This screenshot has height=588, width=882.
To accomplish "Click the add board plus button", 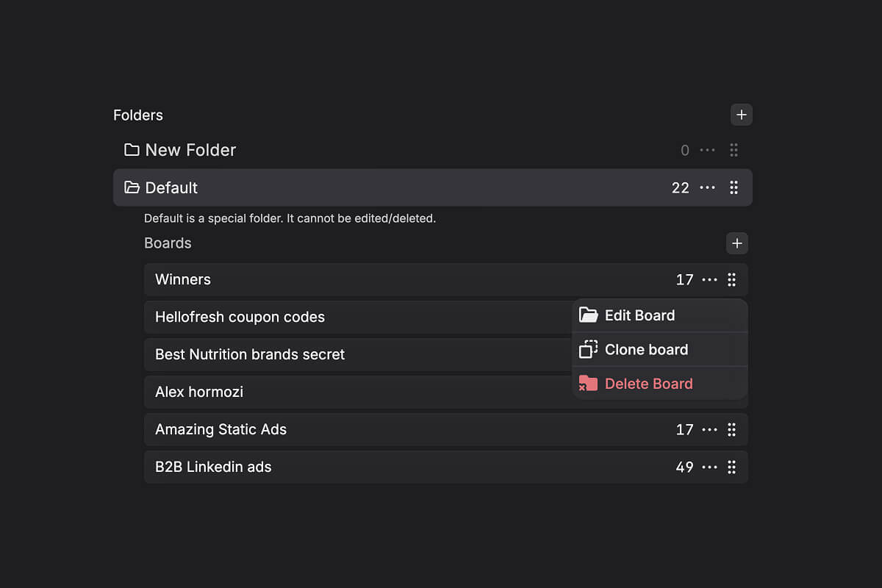I will [736, 243].
